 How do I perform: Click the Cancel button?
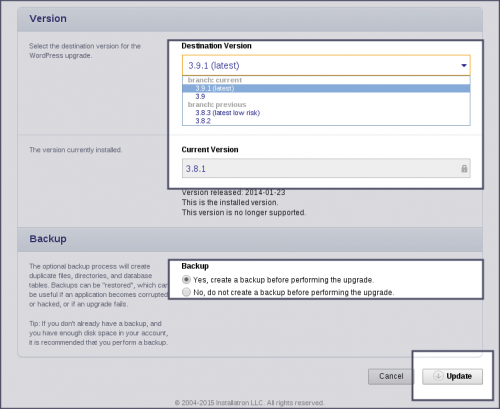tap(391, 376)
